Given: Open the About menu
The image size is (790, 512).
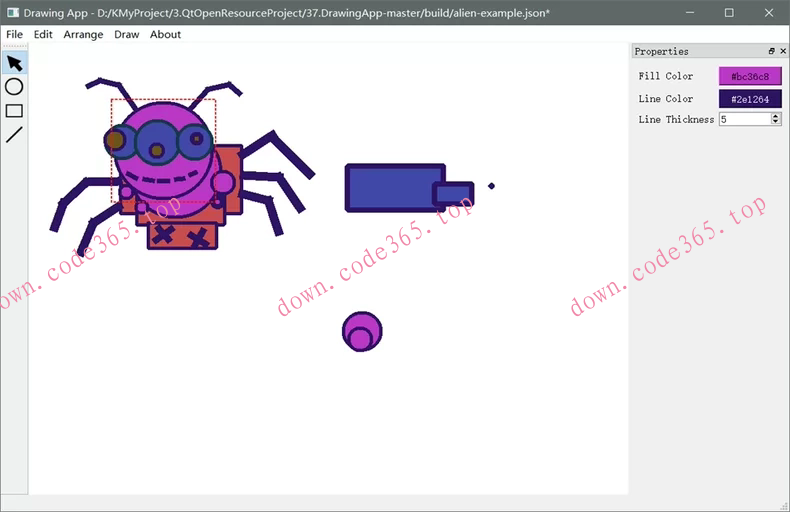Looking at the screenshot, I should point(165,34).
